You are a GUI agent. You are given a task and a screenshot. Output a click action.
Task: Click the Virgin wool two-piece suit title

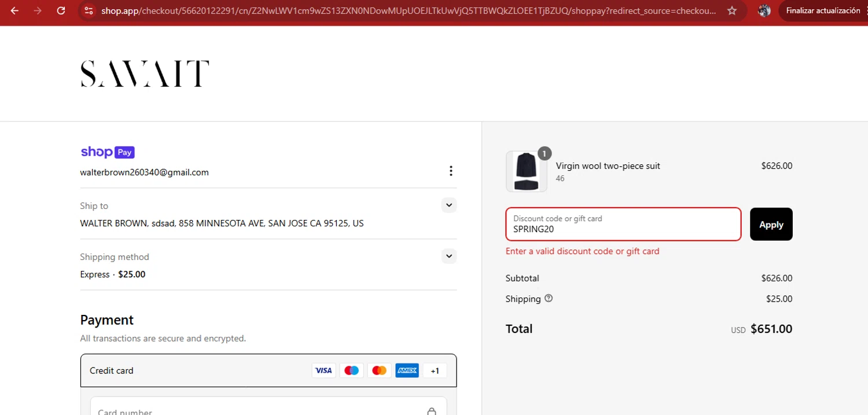click(608, 166)
